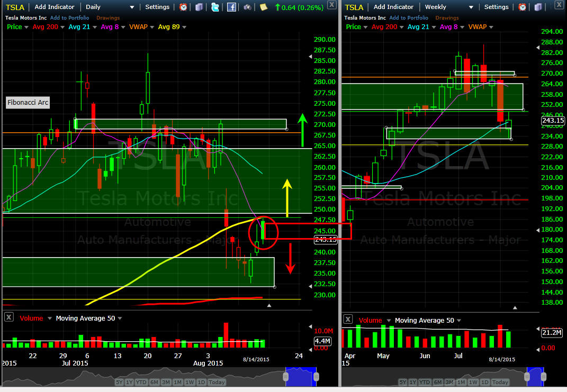
Task: Click TSLA ticker symbol in Daily chart
Action: [15, 7]
